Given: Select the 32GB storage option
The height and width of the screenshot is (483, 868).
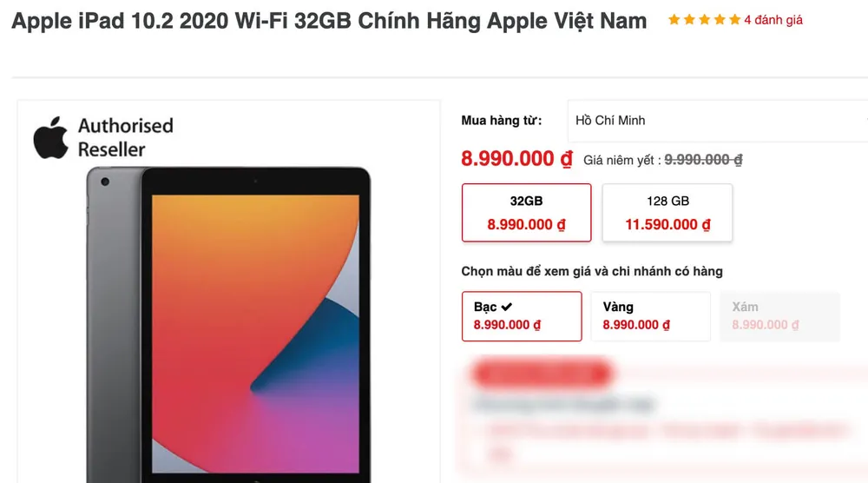Looking at the screenshot, I should (x=527, y=213).
